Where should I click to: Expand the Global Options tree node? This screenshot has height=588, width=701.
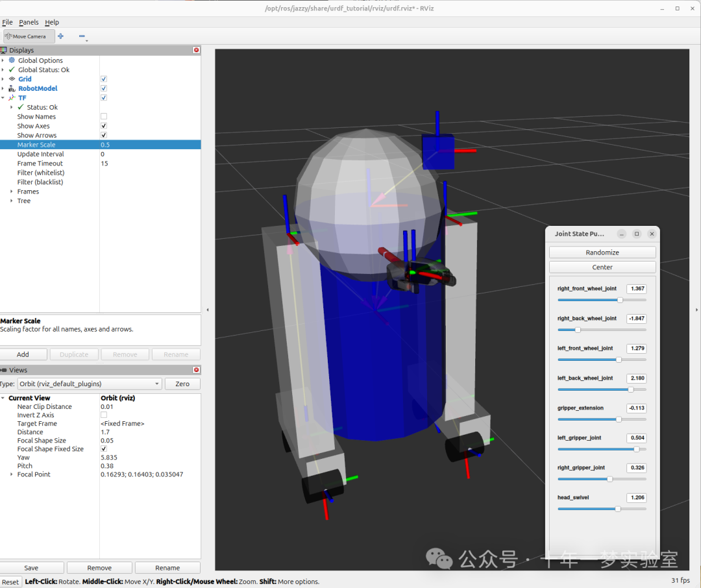[x=3, y=60]
